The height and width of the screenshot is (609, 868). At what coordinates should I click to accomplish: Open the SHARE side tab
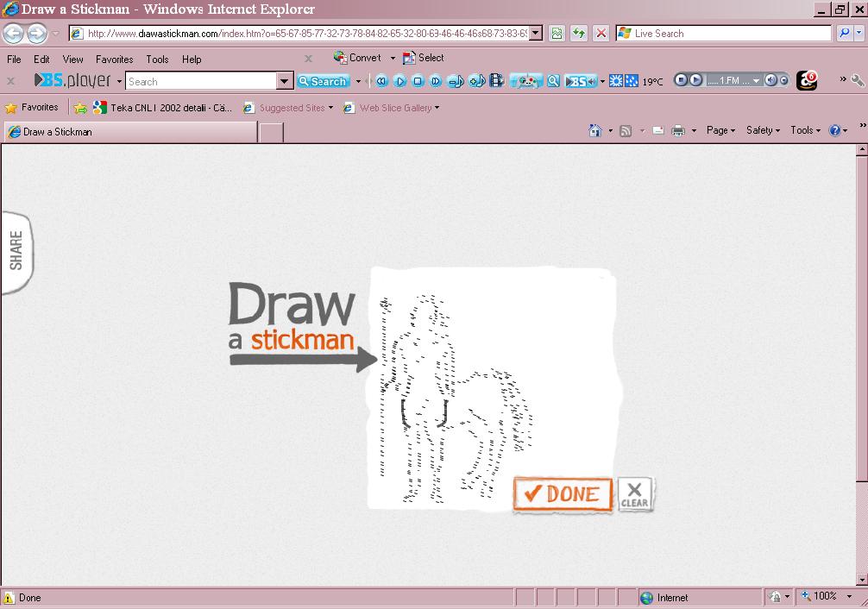16,252
